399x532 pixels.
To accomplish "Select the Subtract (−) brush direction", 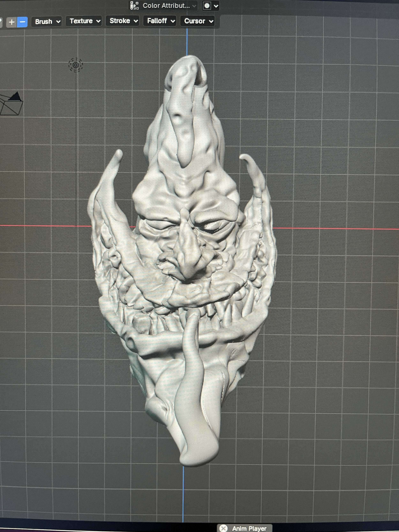I will click(x=22, y=22).
